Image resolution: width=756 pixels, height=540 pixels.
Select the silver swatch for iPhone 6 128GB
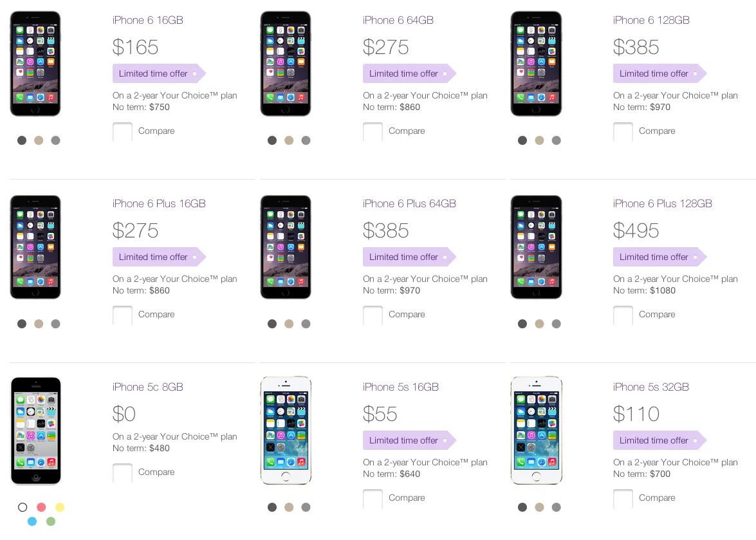tap(556, 140)
